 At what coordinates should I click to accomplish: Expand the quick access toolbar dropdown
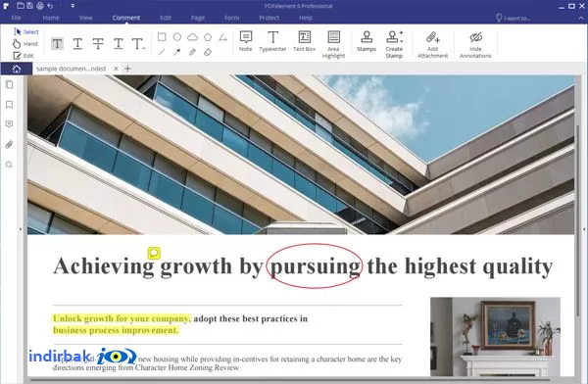coord(73,6)
